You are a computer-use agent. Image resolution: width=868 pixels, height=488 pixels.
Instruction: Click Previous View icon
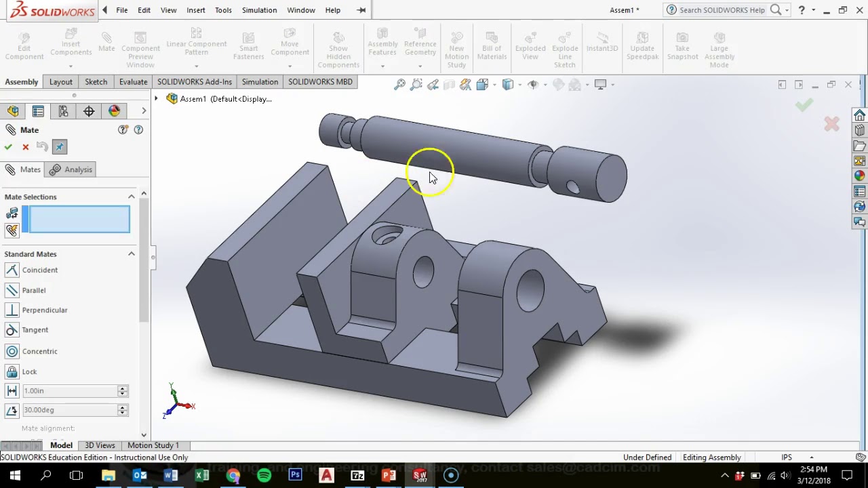coord(433,85)
